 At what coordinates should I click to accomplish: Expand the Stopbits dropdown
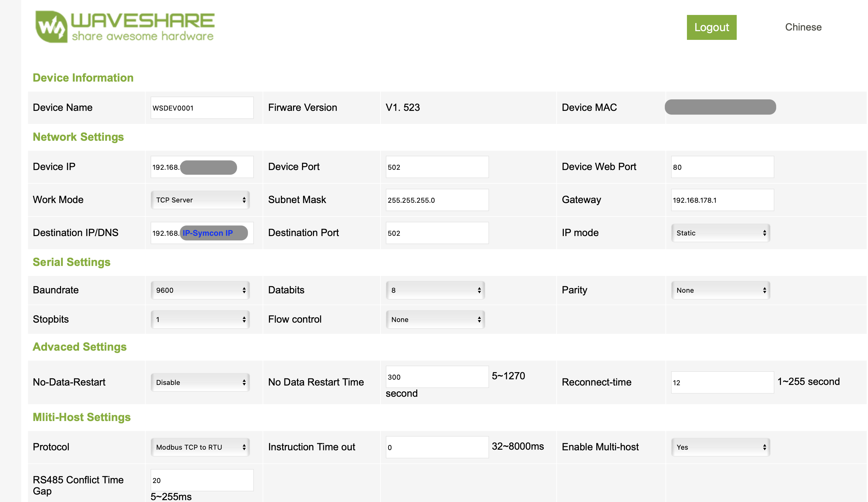200,320
